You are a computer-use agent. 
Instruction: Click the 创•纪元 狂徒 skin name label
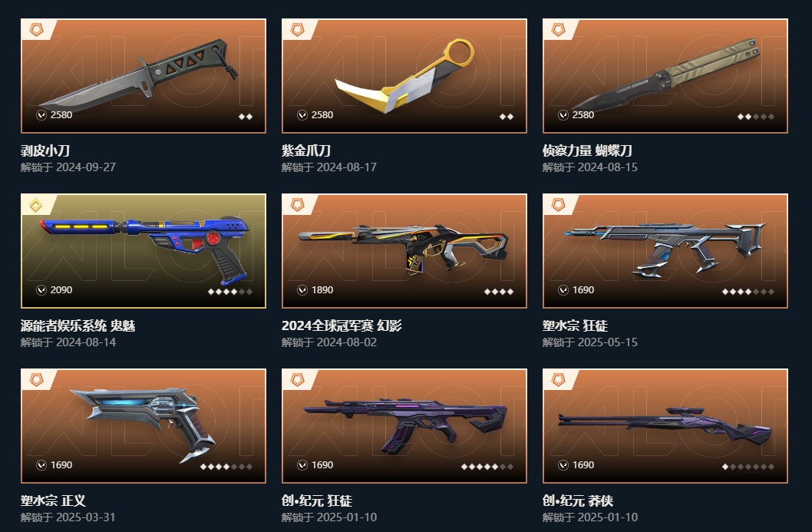point(317,501)
